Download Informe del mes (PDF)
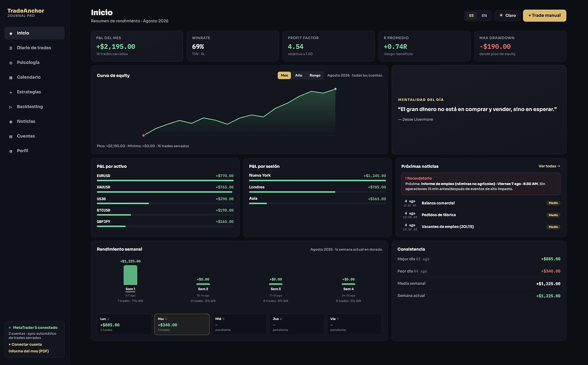Viewport: 588px width, 365px height. pos(28,351)
